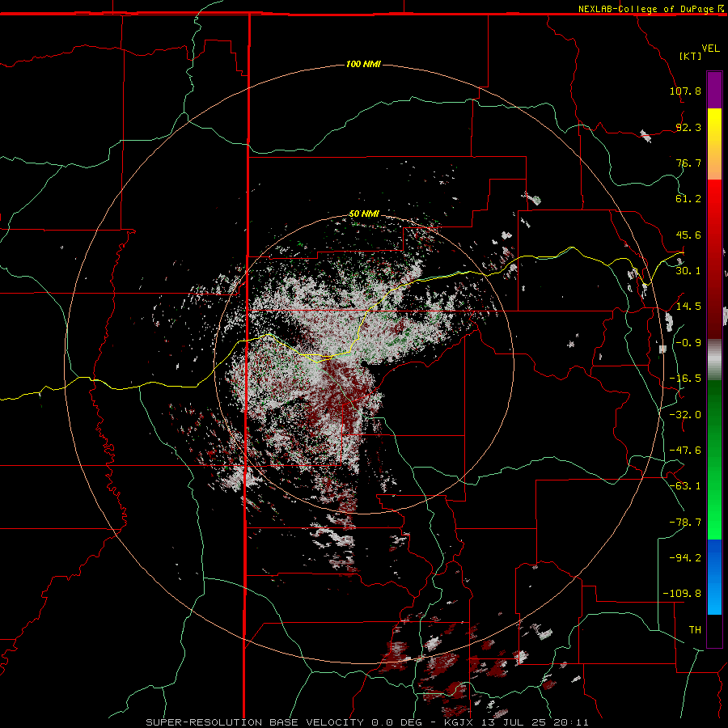728x728 pixels.
Task: Click the 100 NMI range ring label
Action: pyautogui.click(x=363, y=64)
